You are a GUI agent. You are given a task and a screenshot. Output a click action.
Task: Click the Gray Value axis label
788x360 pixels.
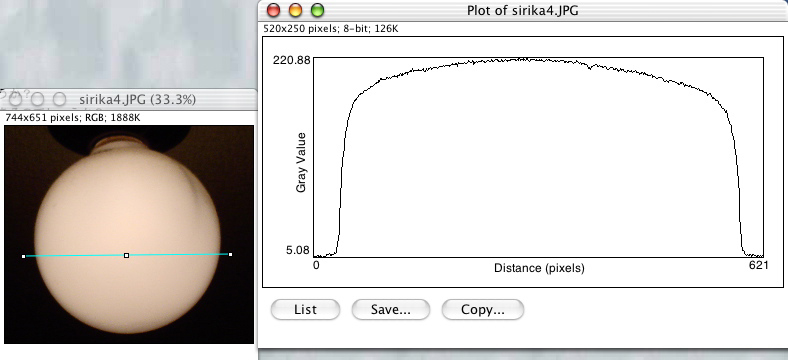(301, 162)
